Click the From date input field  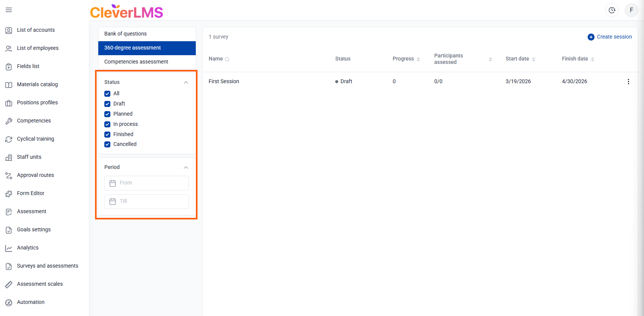(x=147, y=183)
